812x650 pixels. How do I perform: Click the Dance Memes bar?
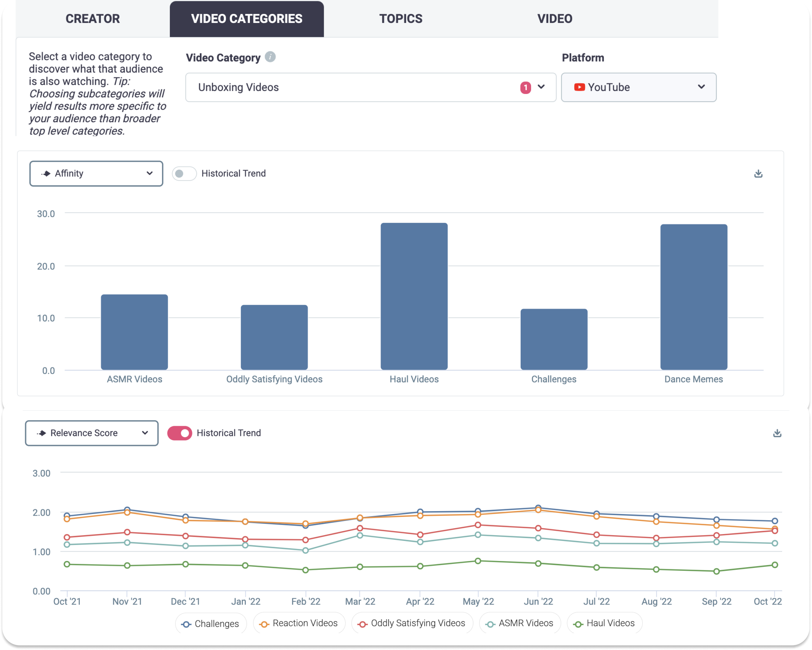pyautogui.click(x=693, y=297)
